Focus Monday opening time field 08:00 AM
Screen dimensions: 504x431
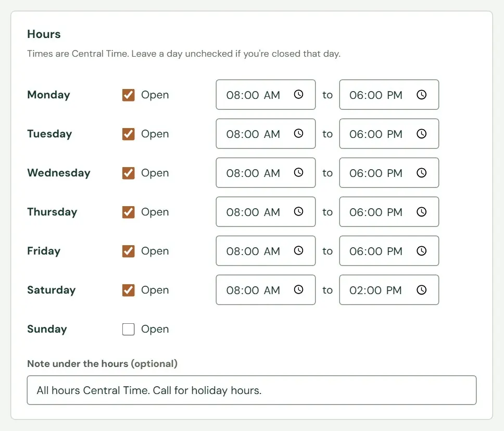coord(266,95)
